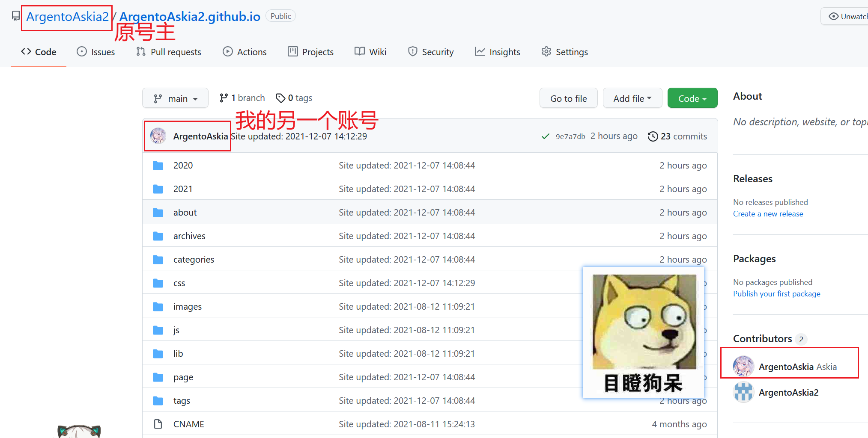Click folder icon beside js
This screenshot has height=438, width=868.
(x=158, y=330)
